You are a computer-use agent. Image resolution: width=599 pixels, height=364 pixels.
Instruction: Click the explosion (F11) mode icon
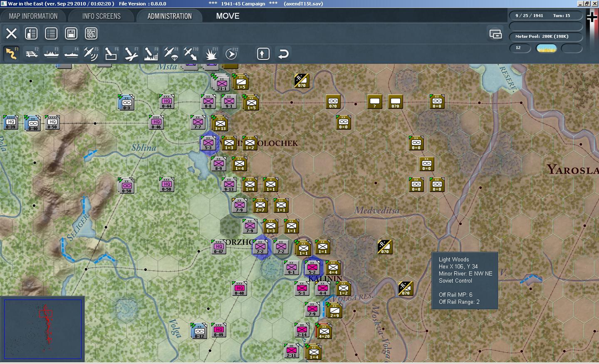click(211, 54)
